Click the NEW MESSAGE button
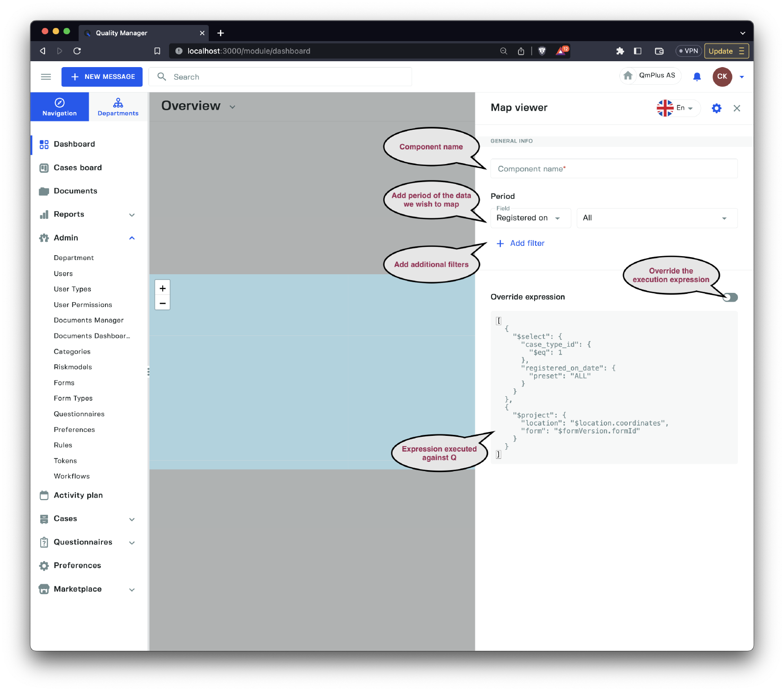Screen dimensions: 784x691 pos(102,77)
